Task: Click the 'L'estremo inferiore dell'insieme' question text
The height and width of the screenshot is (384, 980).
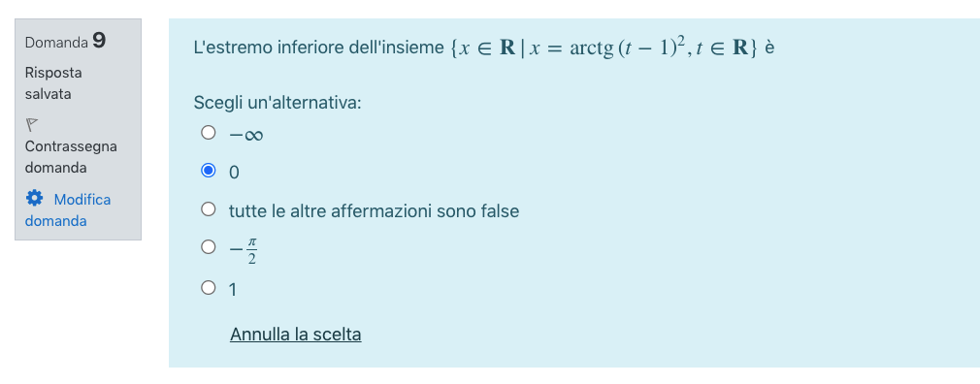Action: (319, 48)
